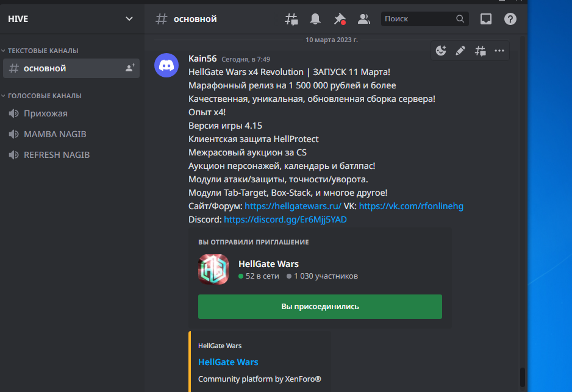Click the line 'Версия игры 4.15'
The image size is (572, 392).
[x=225, y=126]
